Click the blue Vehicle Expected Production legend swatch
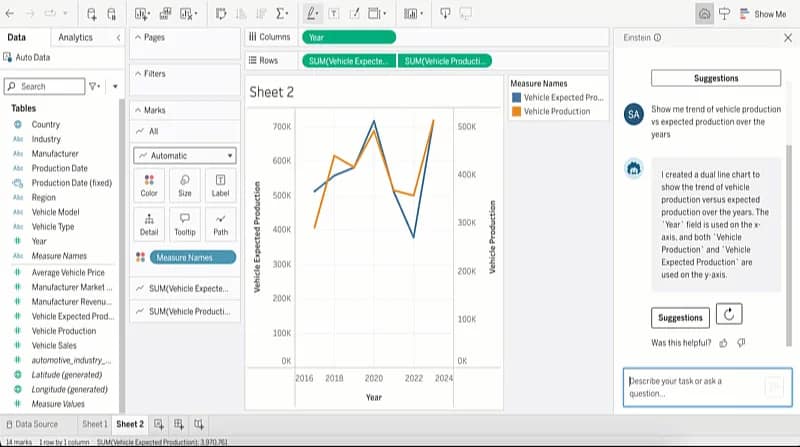 (x=516, y=98)
